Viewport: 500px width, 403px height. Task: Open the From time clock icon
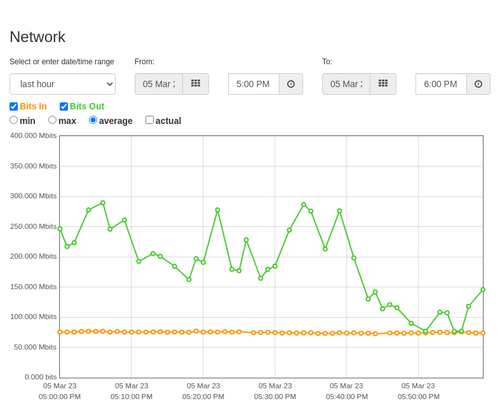click(291, 84)
